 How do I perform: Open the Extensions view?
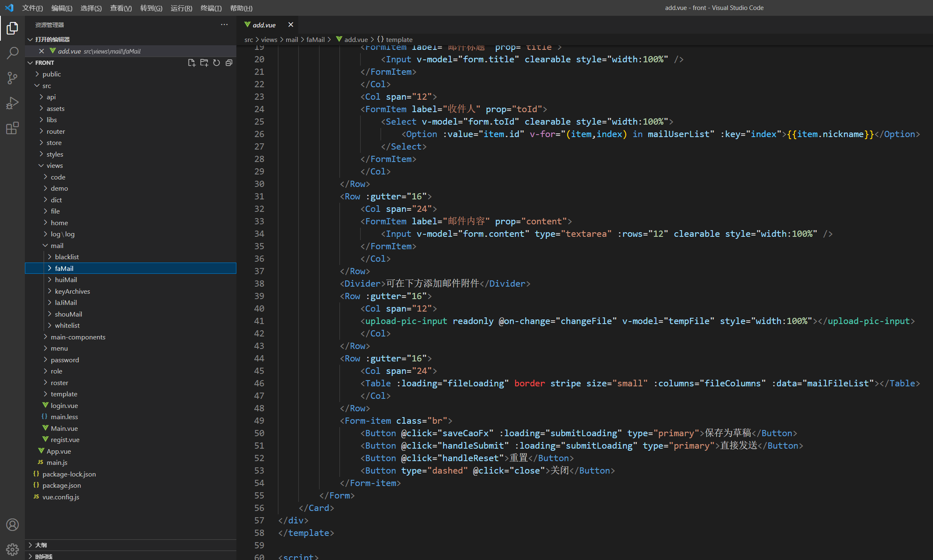click(12, 128)
